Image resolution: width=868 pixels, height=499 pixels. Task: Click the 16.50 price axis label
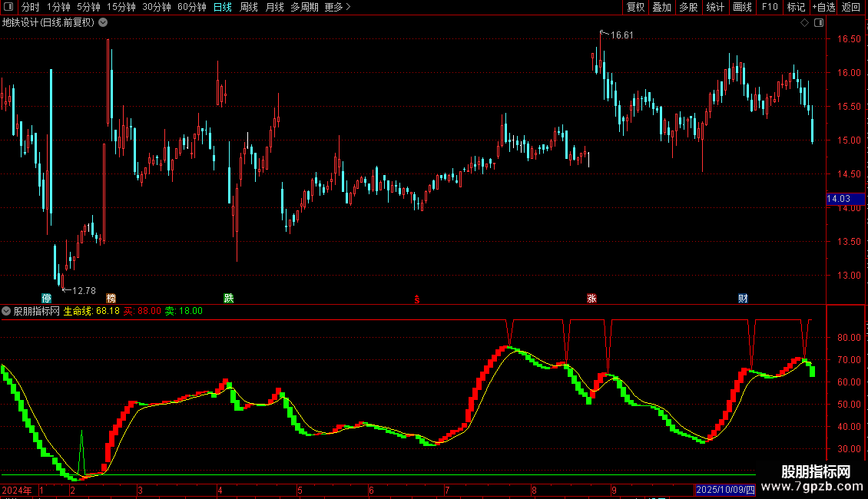click(x=849, y=38)
